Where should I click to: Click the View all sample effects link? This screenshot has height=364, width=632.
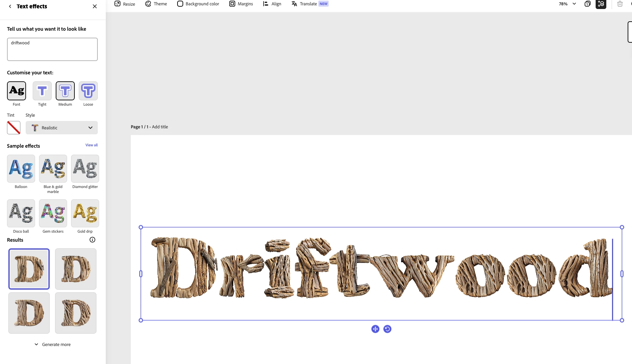coord(91,145)
